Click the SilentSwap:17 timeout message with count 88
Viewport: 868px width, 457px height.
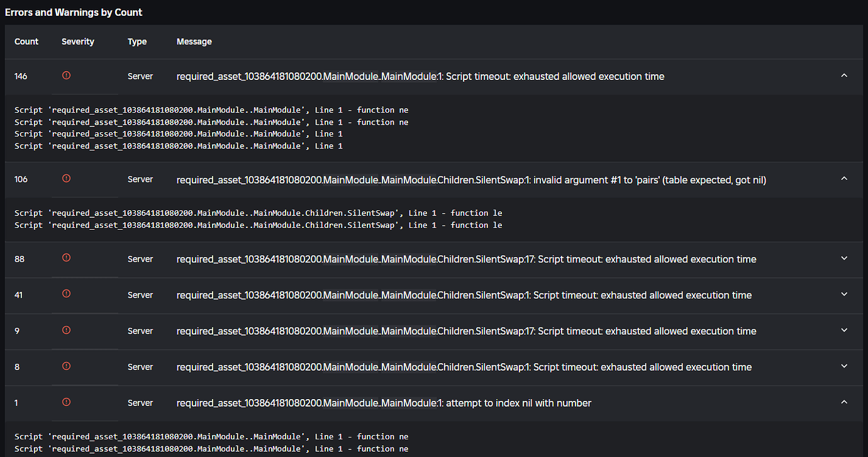(466, 259)
